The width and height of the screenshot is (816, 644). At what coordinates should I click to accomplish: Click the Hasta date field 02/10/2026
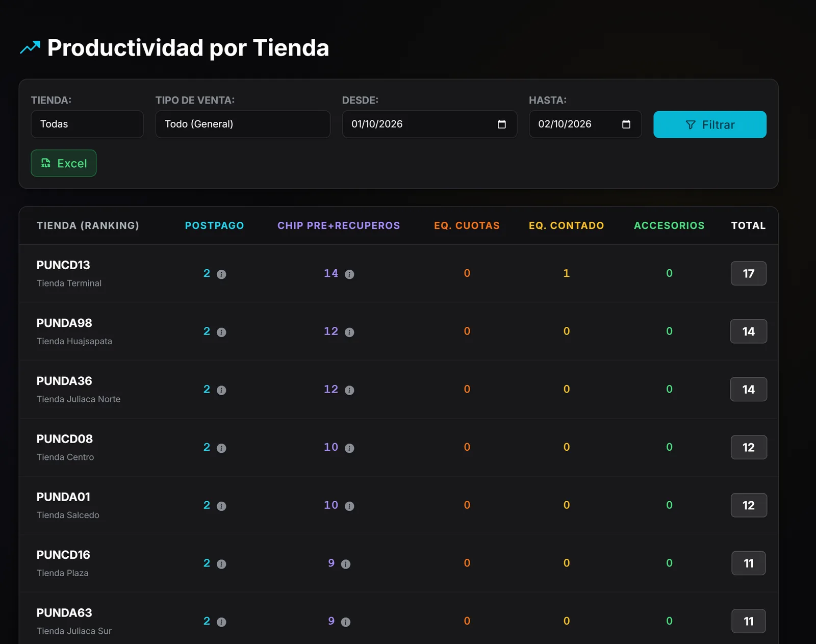click(x=585, y=124)
